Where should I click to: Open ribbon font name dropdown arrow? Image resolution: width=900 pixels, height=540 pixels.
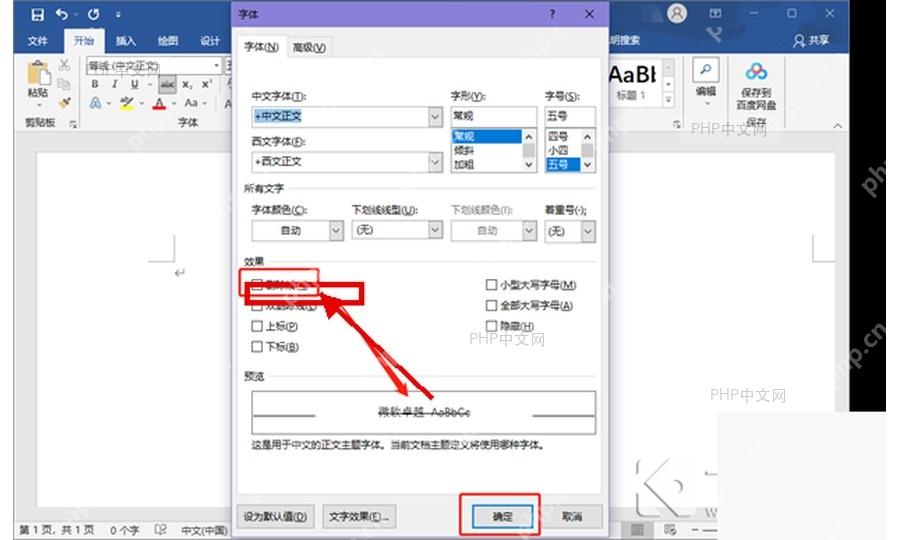coord(216,66)
